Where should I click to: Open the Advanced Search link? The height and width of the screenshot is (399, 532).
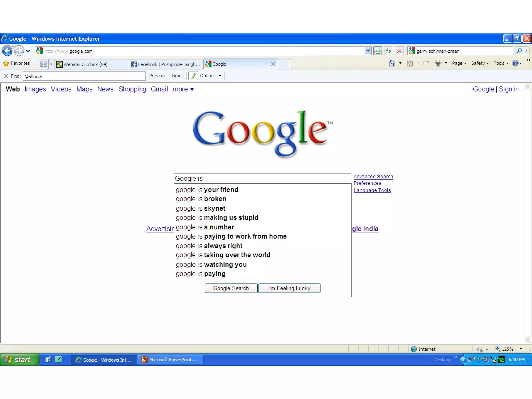click(373, 176)
